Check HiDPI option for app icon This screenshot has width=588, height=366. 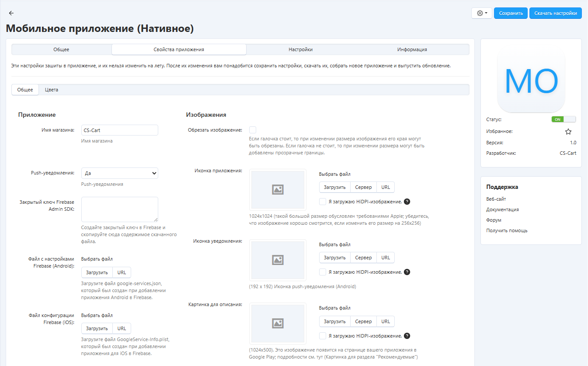[x=323, y=202]
